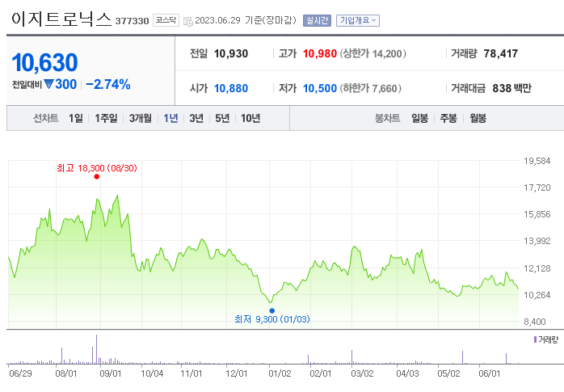This screenshot has width=564, height=392.
Task: Switch to 월봉 candle chart
Action: [x=478, y=118]
